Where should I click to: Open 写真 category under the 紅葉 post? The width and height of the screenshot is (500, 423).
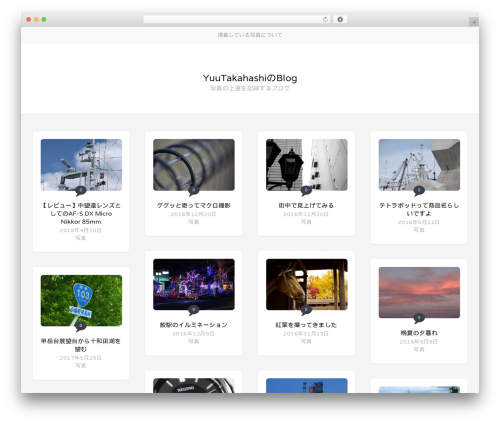(306, 341)
